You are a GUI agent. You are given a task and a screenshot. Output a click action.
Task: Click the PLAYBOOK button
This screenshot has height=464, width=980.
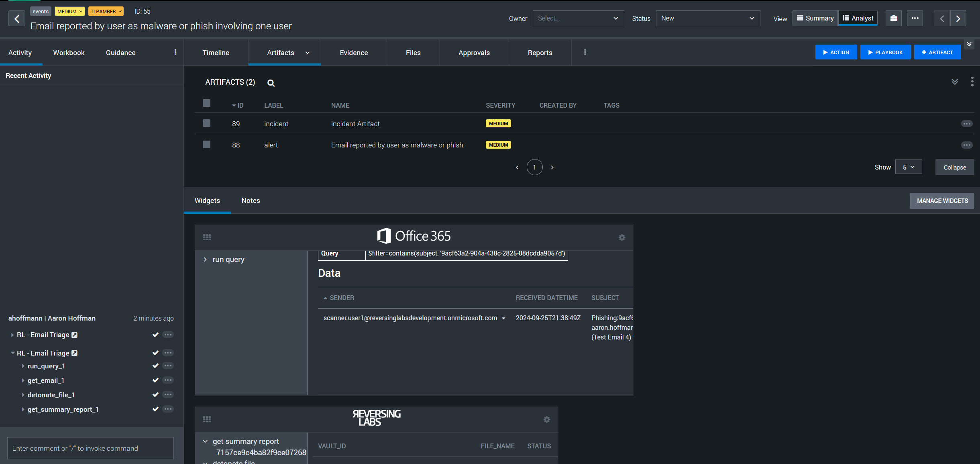(x=885, y=52)
